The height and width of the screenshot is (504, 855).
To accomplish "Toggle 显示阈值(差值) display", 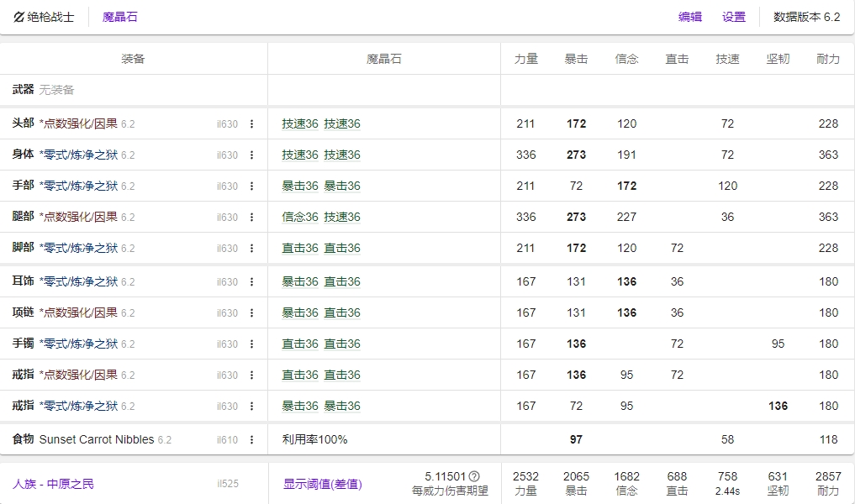I will coord(322,484).
